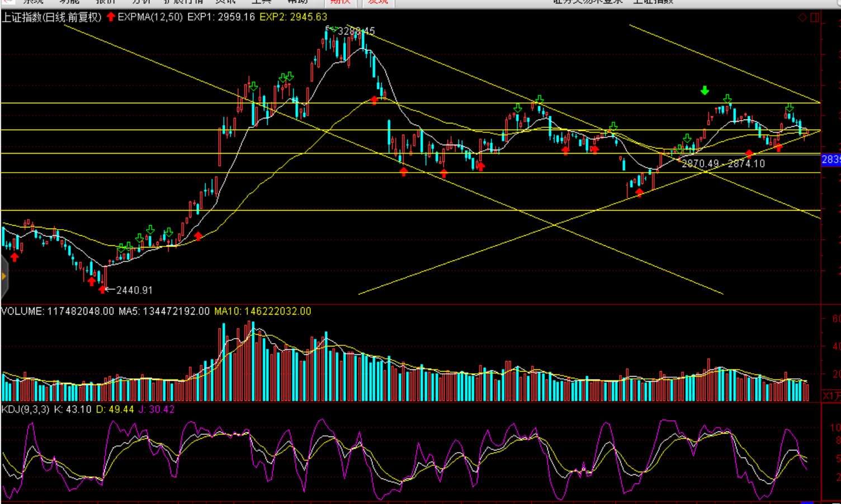Viewport: 841px width, 504px height.
Task: Click the red diamond icon at chart top-right
Action: point(802,18)
